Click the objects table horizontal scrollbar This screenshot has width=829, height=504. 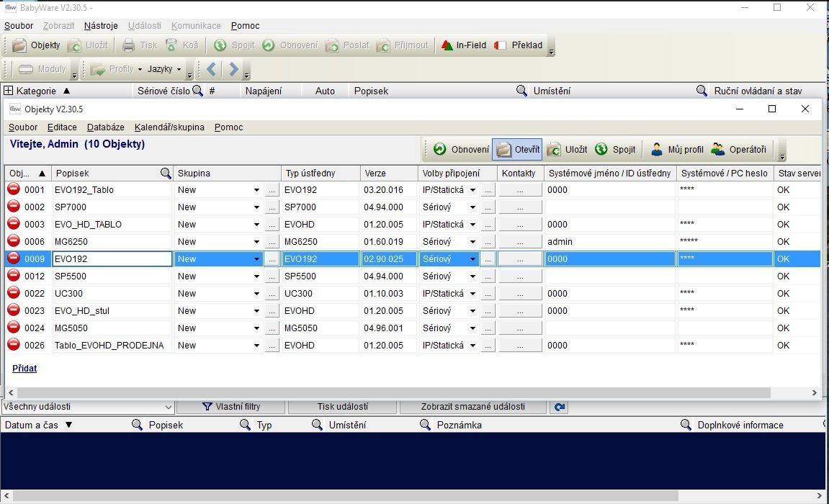(389, 393)
